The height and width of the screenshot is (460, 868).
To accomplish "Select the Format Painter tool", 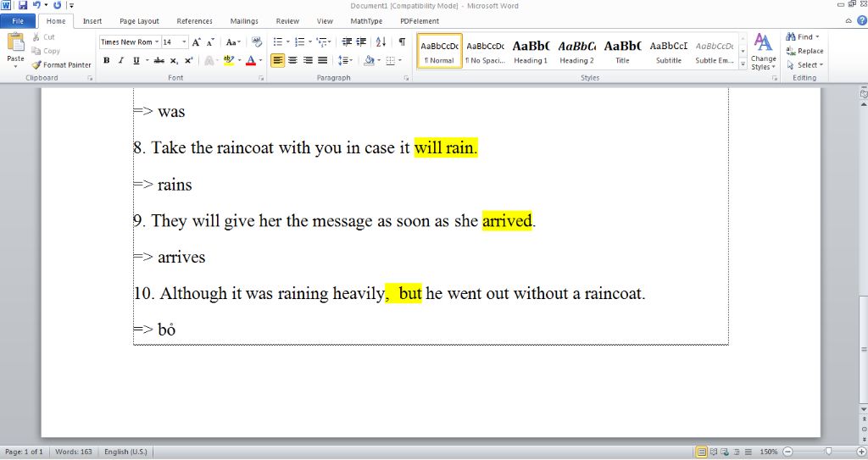I will (61, 64).
